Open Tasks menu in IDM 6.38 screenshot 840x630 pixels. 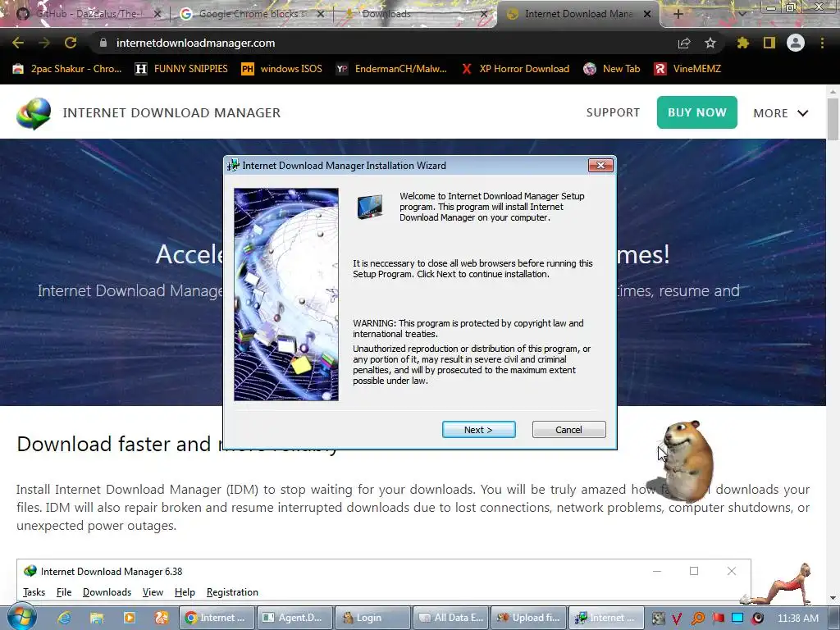pos(34,592)
